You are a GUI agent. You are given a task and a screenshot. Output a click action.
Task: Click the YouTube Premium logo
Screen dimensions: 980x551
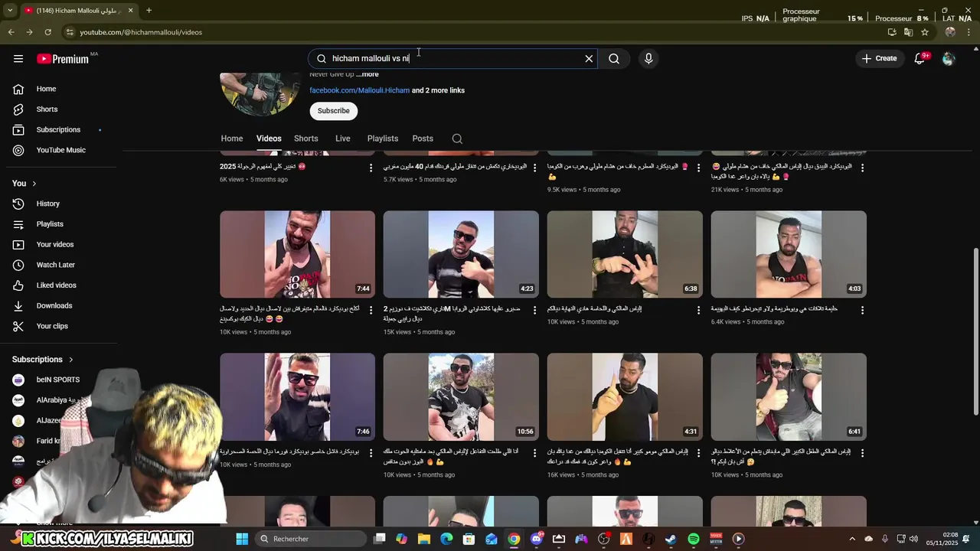coord(63,59)
